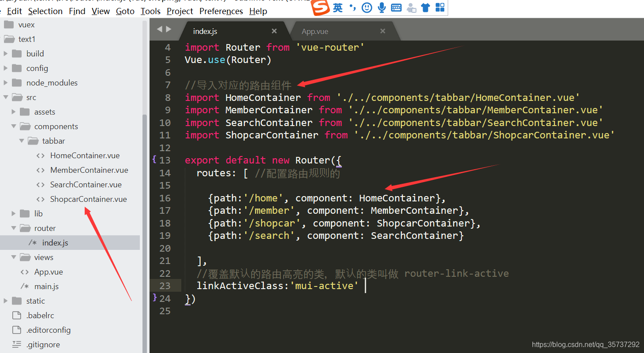The width and height of the screenshot is (644, 353).
Task: Open the Preferences menu
Action: tap(221, 11)
